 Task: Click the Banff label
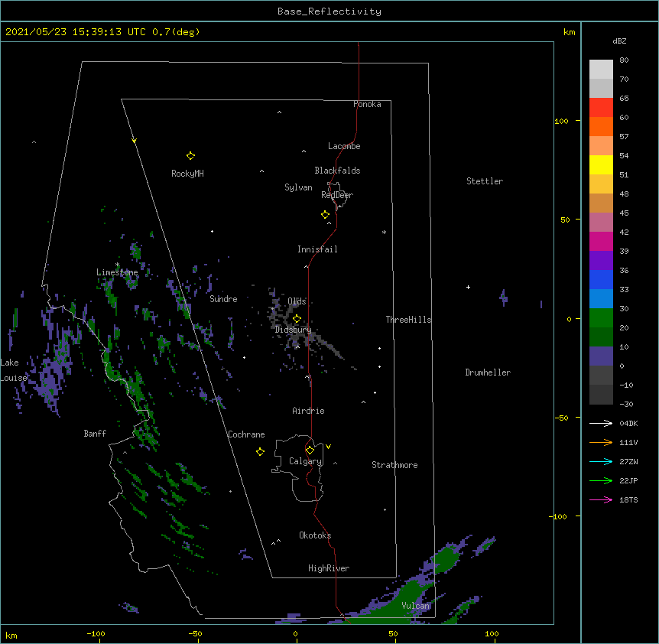tap(95, 434)
